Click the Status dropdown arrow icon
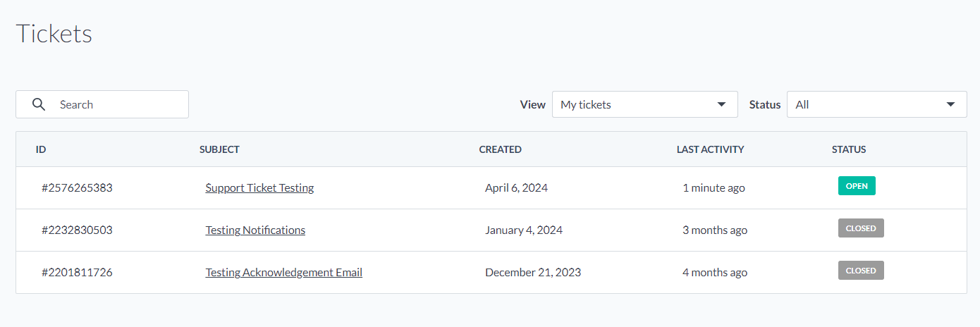Image resolution: width=980 pixels, height=327 pixels. [950, 104]
